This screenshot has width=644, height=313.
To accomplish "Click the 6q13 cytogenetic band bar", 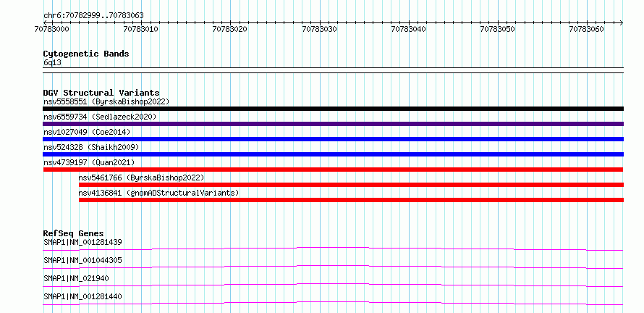I will coord(333,70).
